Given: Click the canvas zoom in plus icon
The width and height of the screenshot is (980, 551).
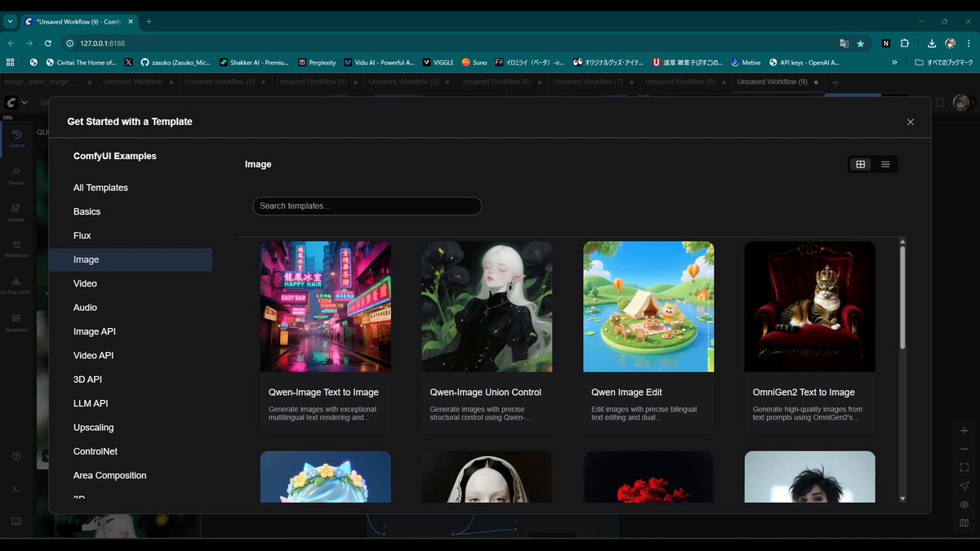Looking at the screenshot, I should coord(964,430).
